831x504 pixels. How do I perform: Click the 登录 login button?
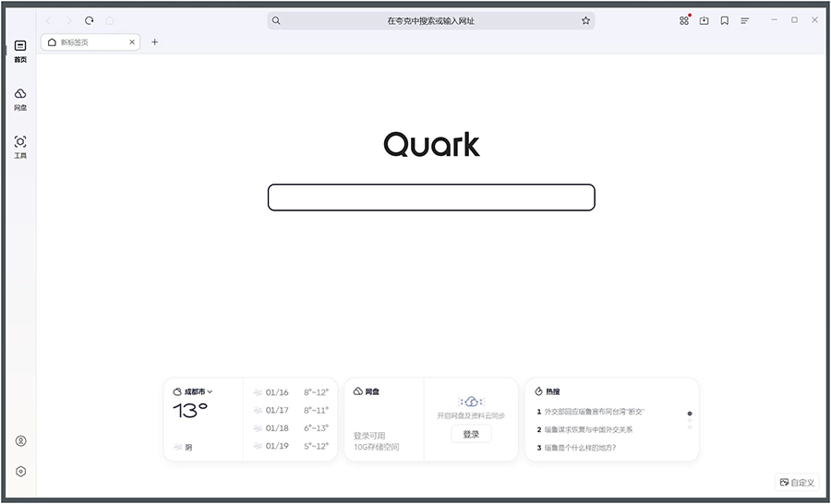[471, 434]
